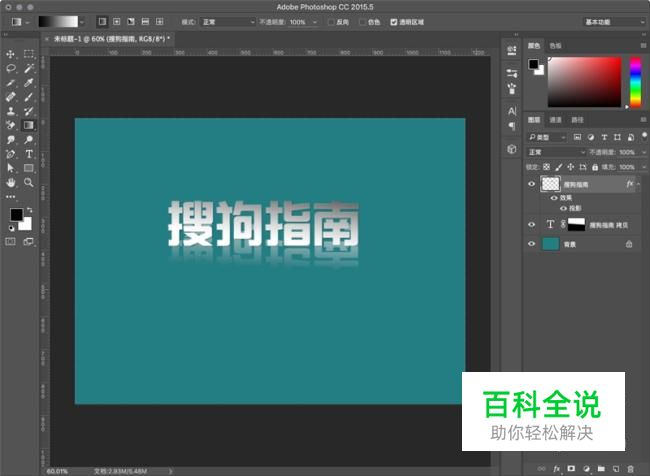Switch to the 色板 (Swatches) tab
Screen dimensions: 650x476
point(555,46)
